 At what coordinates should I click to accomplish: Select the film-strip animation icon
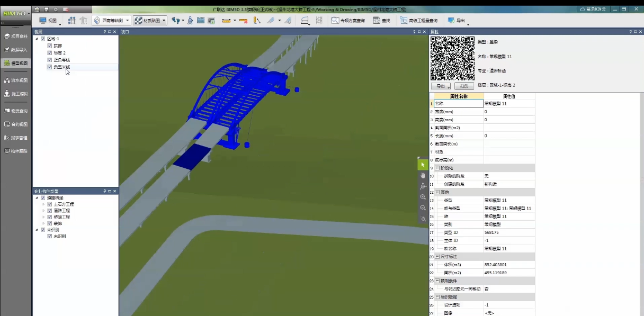click(x=201, y=20)
